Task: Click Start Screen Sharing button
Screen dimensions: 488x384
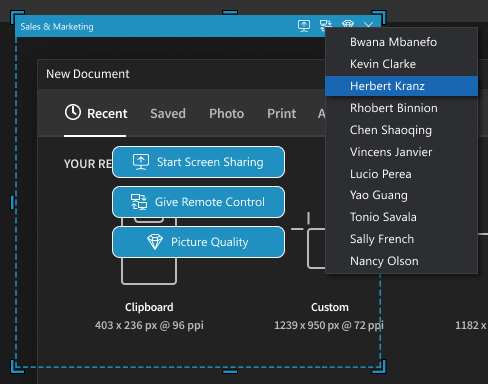Action: point(198,162)
